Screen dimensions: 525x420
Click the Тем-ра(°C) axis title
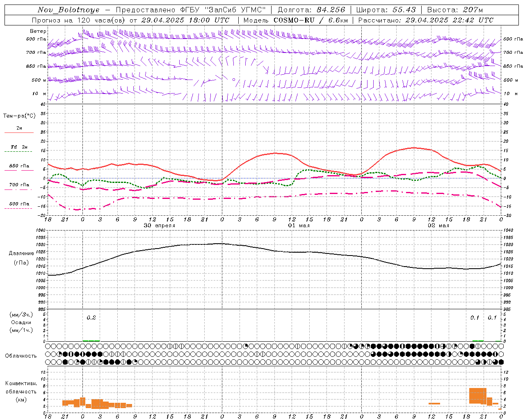[x=19, y=116]
